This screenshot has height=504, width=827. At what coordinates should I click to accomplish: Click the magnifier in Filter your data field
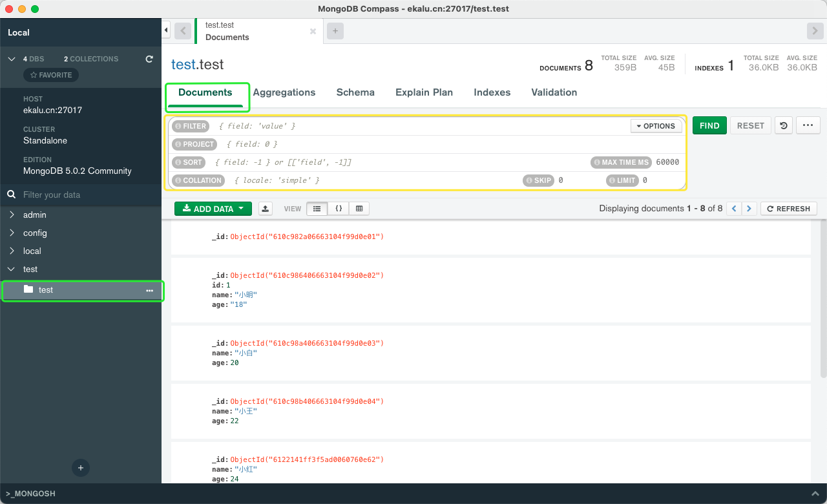click(11, 194)
